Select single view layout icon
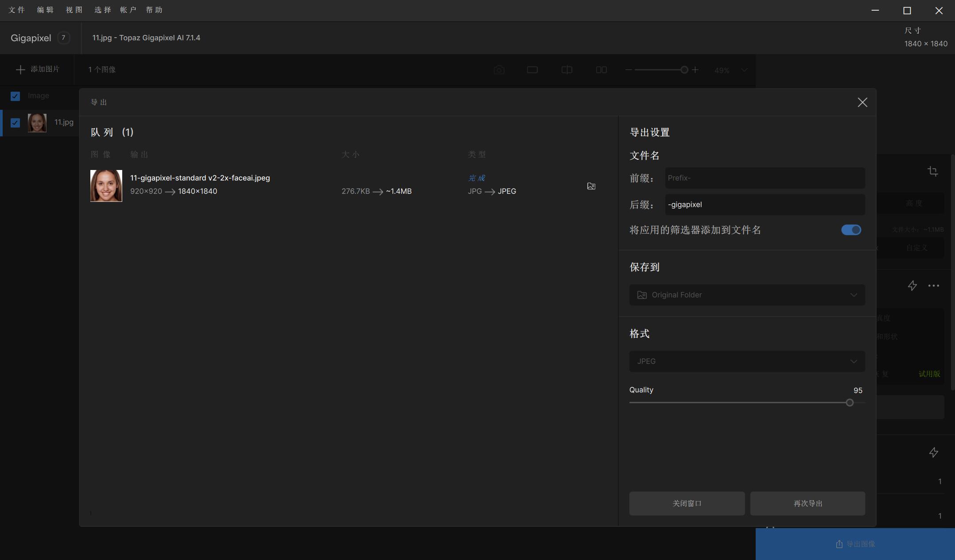This screenshot has width=955, height=560. [x=532, y=70]
